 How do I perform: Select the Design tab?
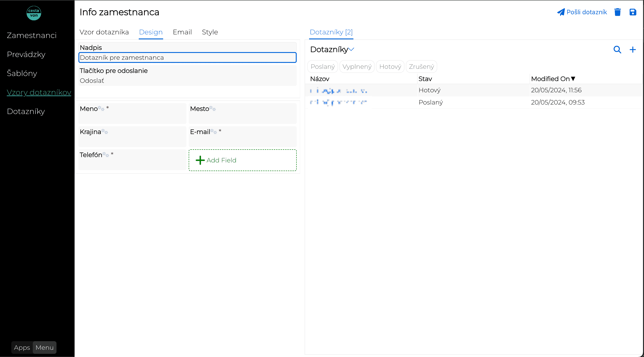pos(151,32)
